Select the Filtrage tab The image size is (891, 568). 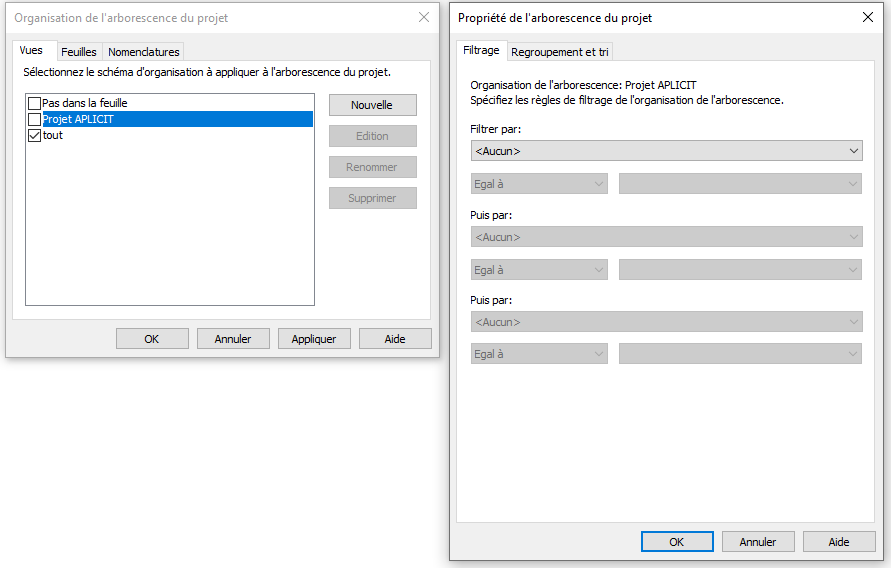481,51
